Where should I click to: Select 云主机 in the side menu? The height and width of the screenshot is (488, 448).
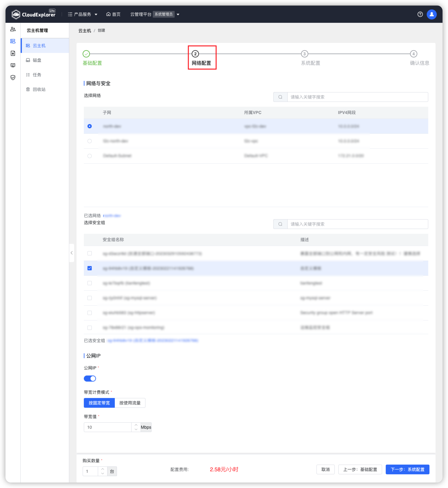click(x=45, y=46)
